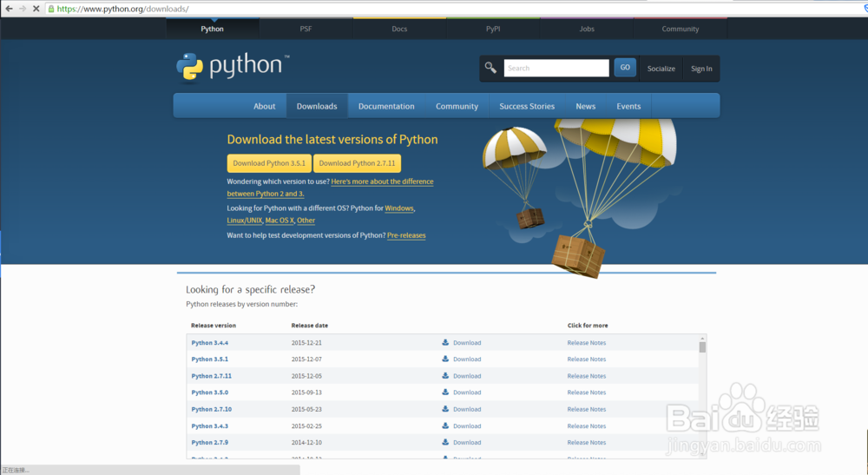
Task: Open Release Notes for Python 2.7.11
Action: coord(586,376)
